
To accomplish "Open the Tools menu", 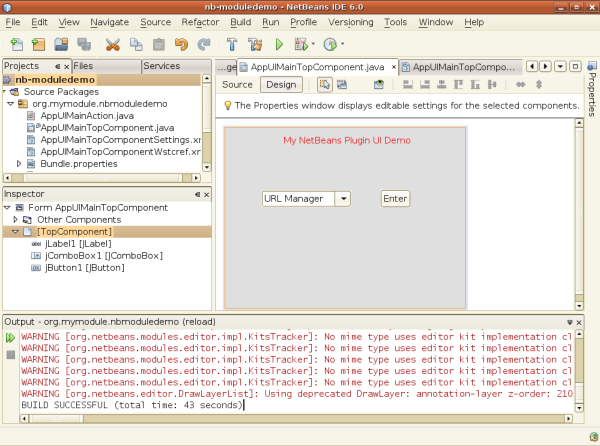I will (395, 22).
